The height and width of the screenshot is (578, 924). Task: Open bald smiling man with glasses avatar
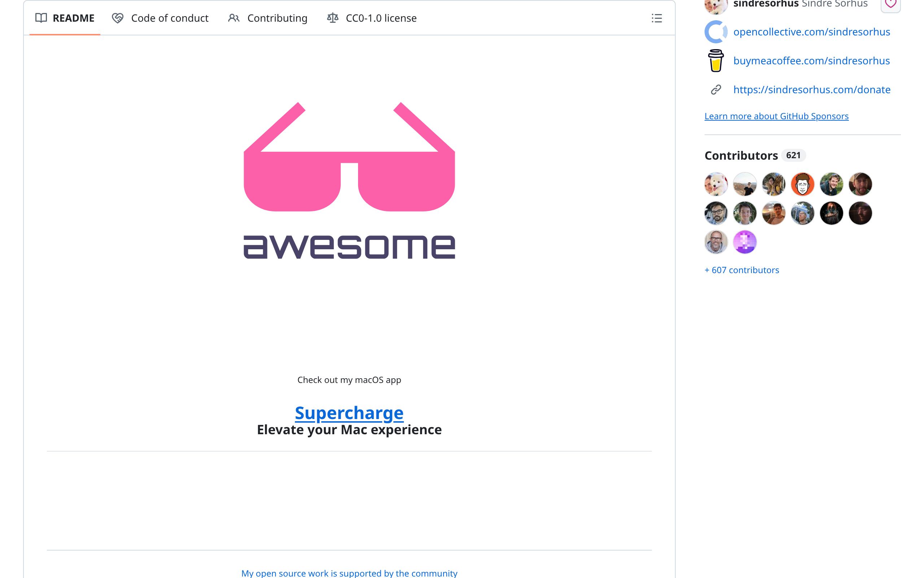pos(716,242)
